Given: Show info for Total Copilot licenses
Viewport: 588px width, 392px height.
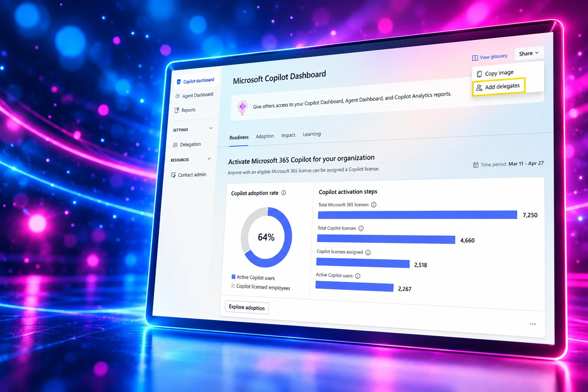Looking at the screenshot, I should pos(361,229).
